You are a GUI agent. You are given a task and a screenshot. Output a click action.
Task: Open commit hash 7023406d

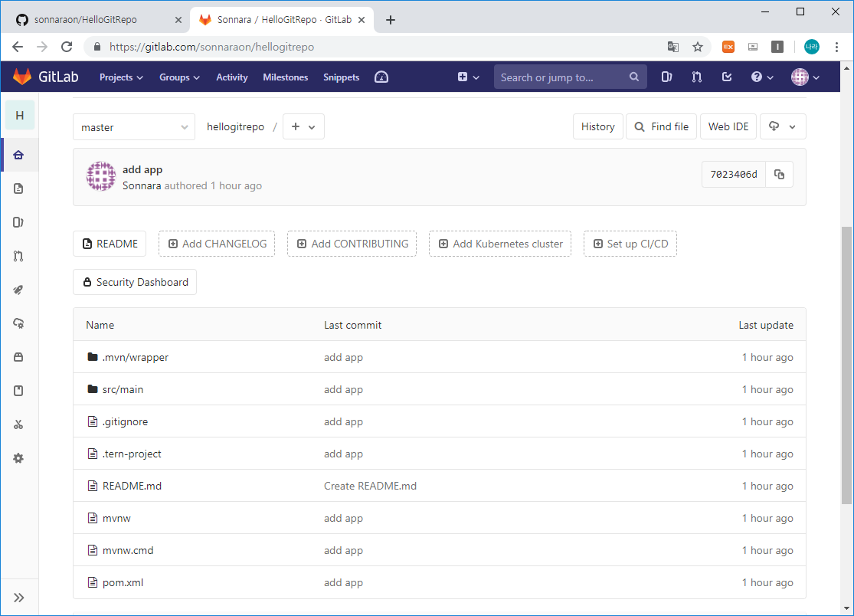(x=734, y=174)
